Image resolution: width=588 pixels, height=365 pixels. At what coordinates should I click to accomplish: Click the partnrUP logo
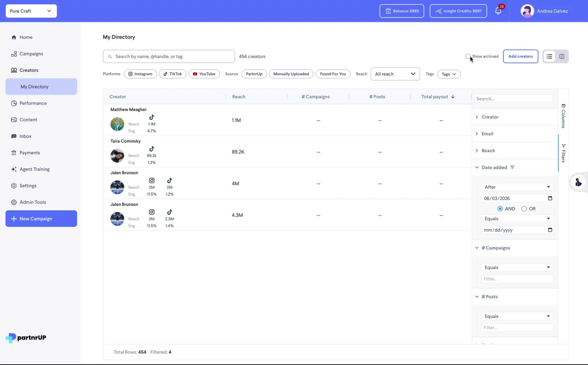point(26,338)
